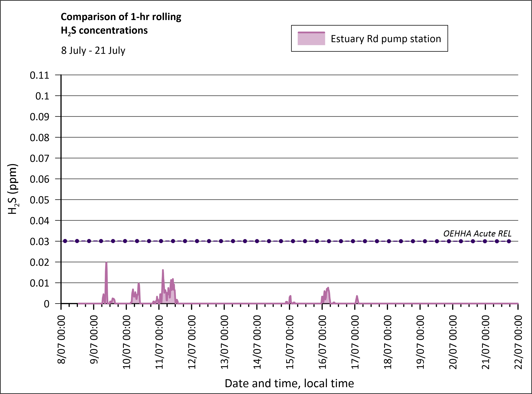
Task: Click the 0.05 y-axis tick label
Action: point(40,200)
